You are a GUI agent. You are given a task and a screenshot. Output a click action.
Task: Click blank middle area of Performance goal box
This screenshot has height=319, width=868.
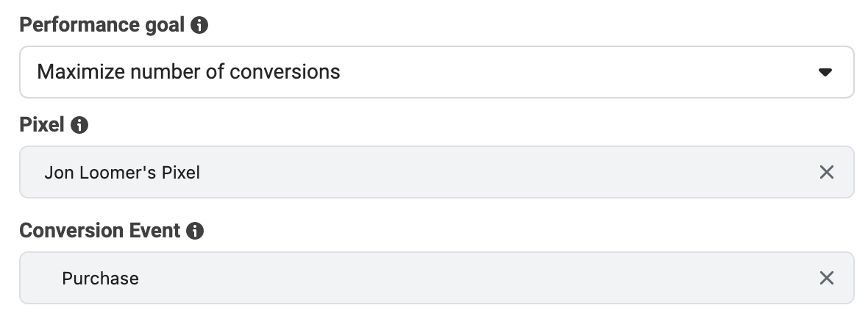[576, 72]
